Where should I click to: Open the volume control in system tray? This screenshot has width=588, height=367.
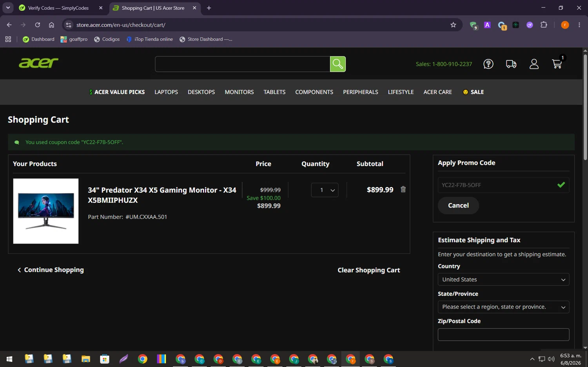[552, 359]
